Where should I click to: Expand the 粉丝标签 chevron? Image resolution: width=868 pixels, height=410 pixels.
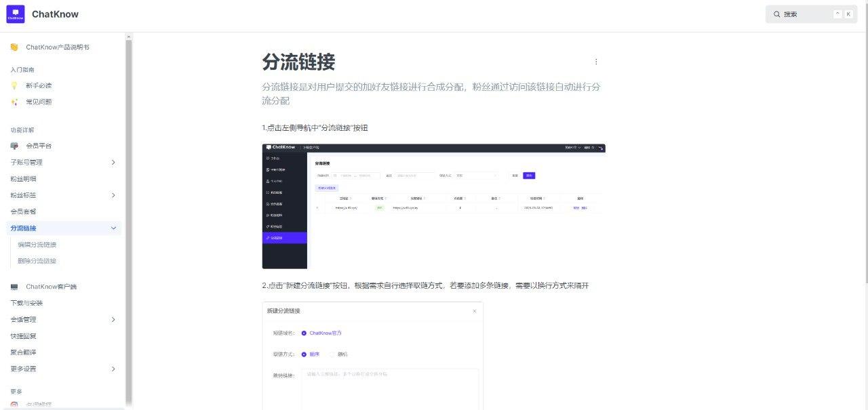[113, 195]
